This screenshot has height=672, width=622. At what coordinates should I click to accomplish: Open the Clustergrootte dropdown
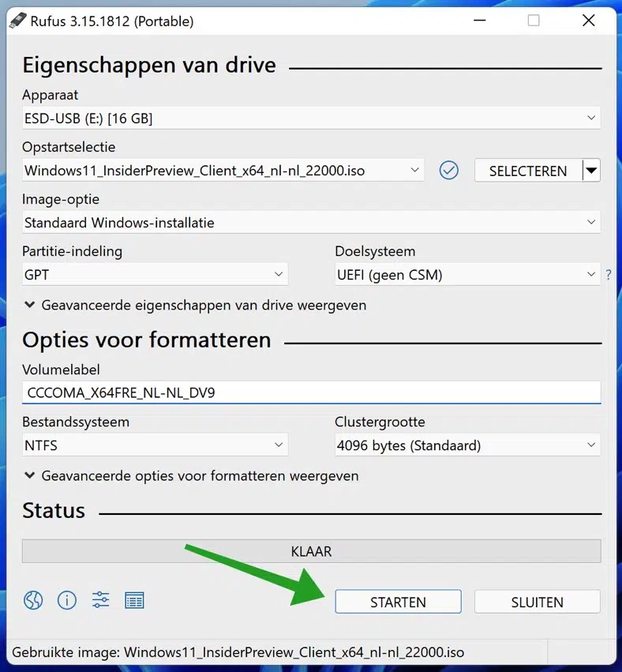click(x=468, y=445)
